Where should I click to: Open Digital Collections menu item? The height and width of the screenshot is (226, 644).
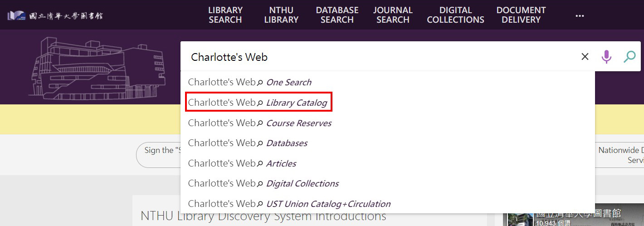click(455, 15)
